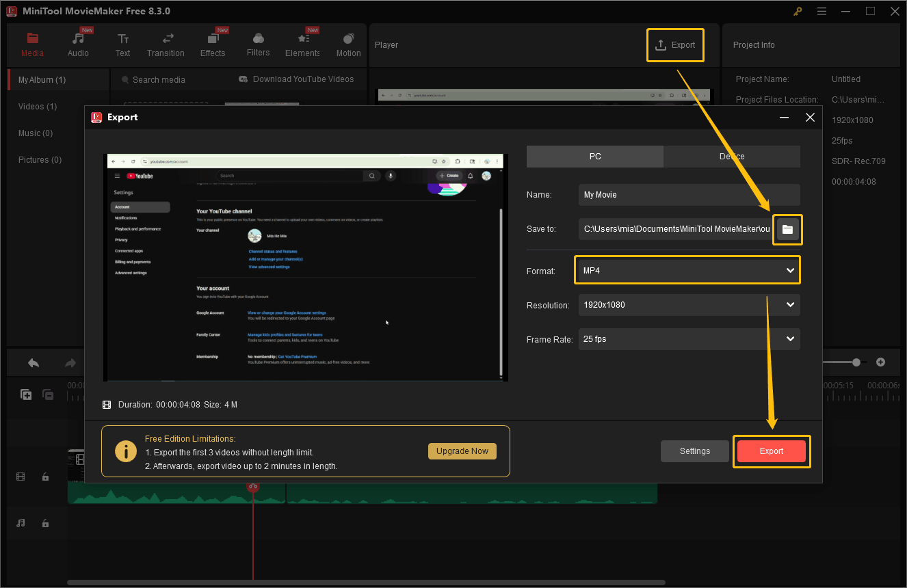The width and height of the screenshot is (907, 588).
Task: Open export Settings button
Action: click(695, 451)
